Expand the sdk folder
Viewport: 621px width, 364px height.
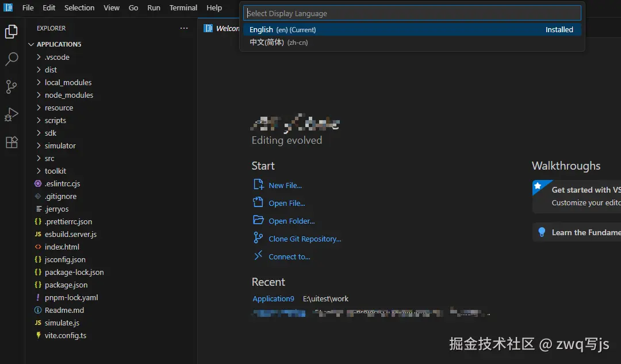point(39,133)
